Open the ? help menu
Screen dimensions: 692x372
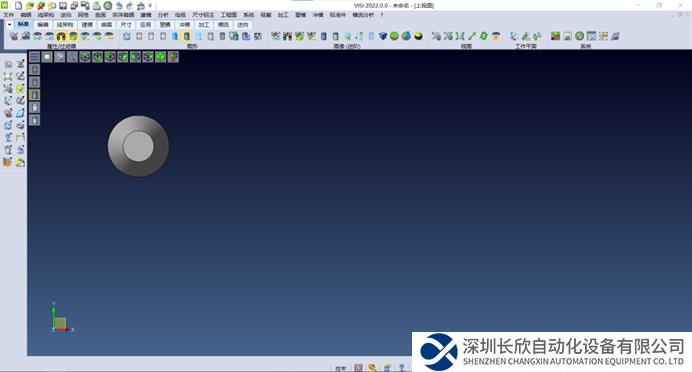(382, 15)
